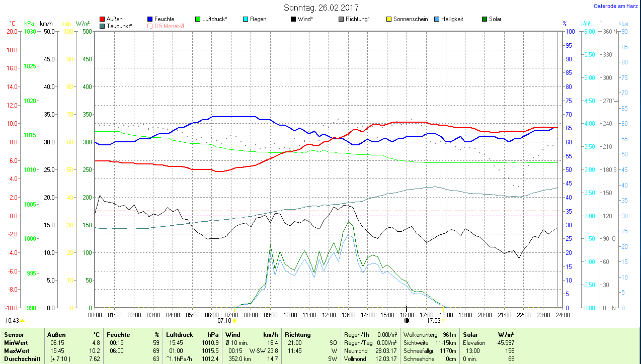This screenshot has height=364, width=641.
Task: Click the Helligkeit legend square
Action: pyautogui.click(x=437, y=19)
